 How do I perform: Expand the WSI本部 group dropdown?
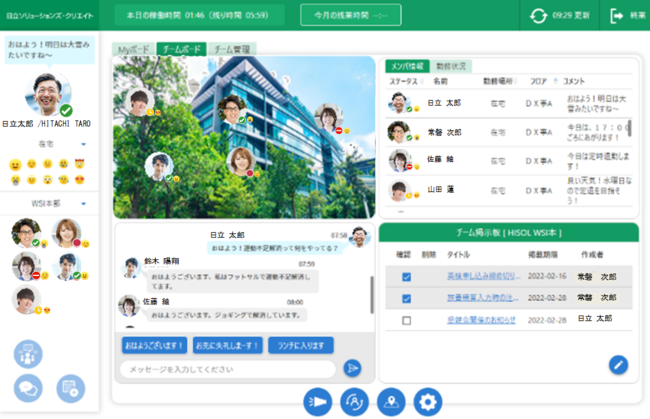click(83, 203)
